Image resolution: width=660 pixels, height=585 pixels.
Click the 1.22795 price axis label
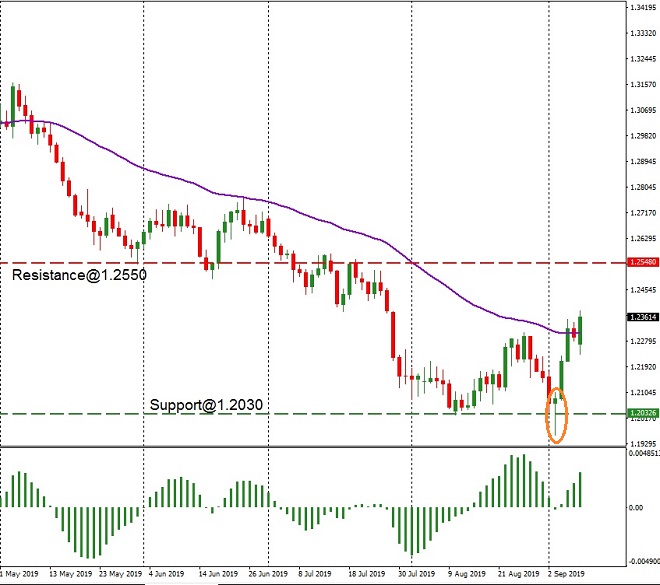click(x=643, y=341)
